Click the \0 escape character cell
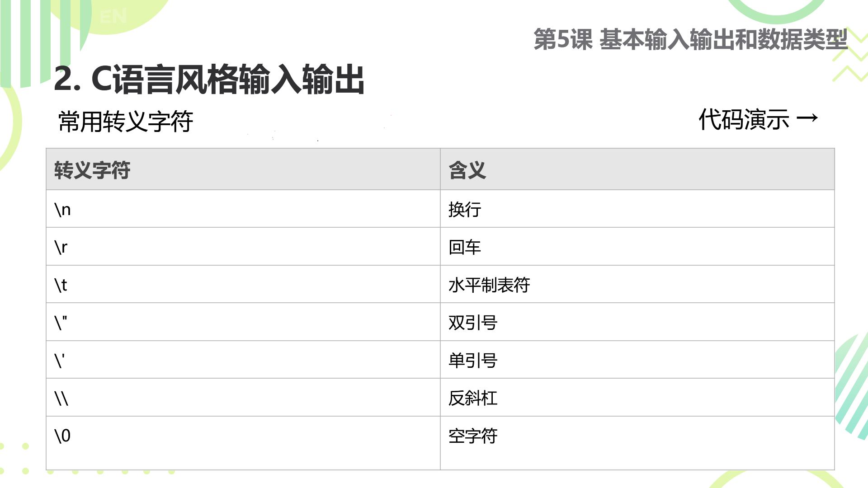 (x=243, y=443)
